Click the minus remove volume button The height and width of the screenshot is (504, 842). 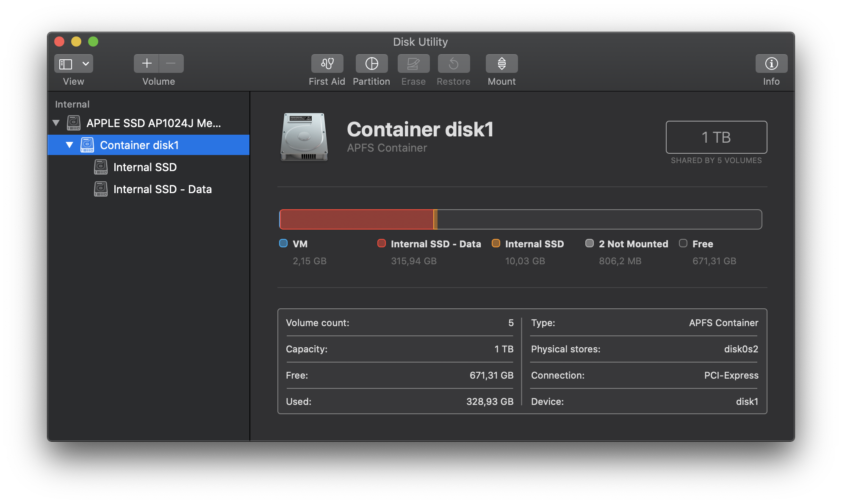coord(171,64)
